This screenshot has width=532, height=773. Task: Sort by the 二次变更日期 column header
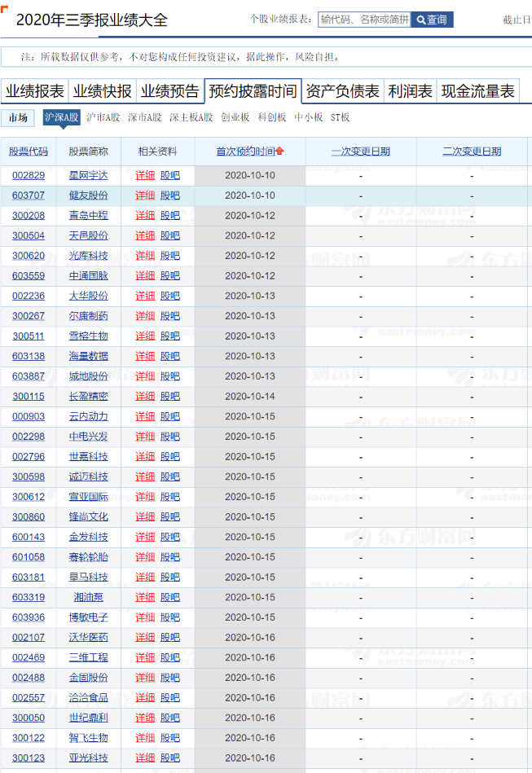[472, 152]
